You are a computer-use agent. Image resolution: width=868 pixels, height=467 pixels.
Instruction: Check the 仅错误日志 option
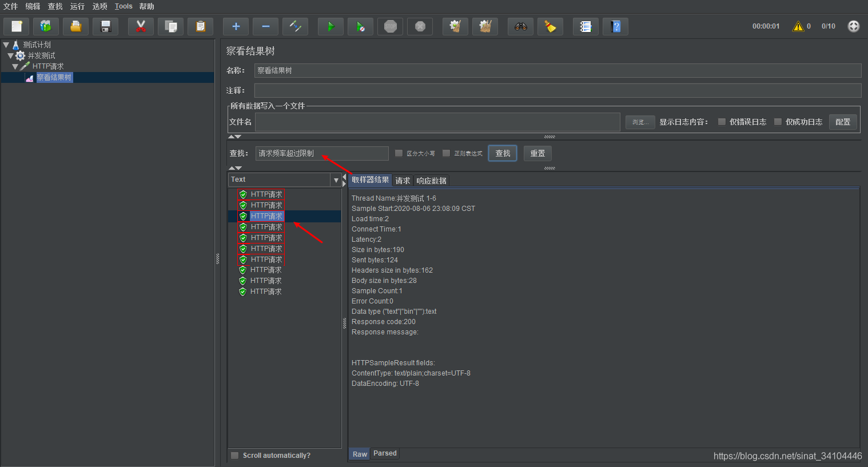722,121
